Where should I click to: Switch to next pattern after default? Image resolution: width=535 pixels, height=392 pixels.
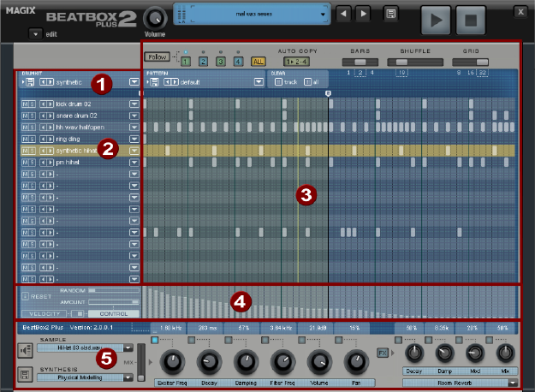click(175, 82)
